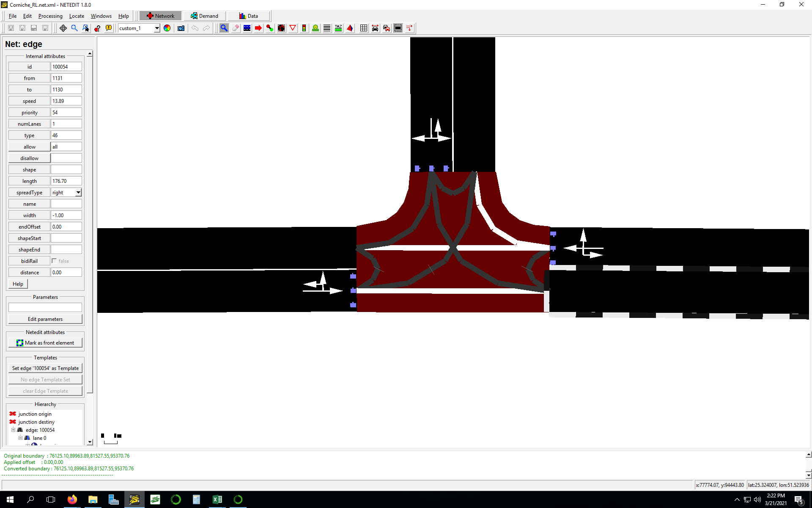812x508 pixels.
Task: Click the speed input field
Action: point(66,101)
